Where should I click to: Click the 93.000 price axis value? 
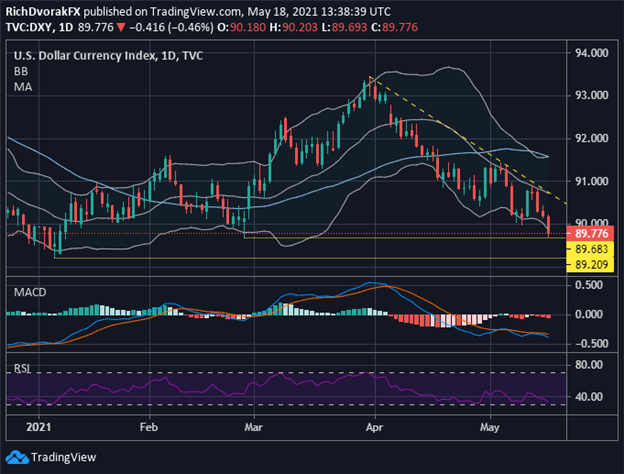pyautogui.click(x=592, y=95)
